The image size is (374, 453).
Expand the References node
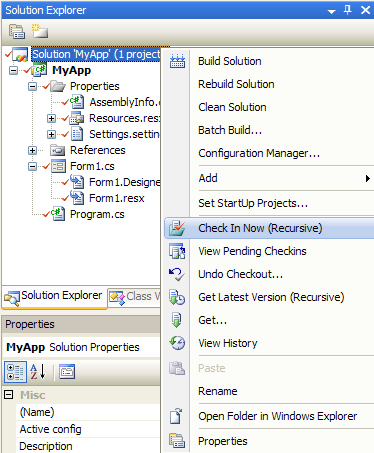(x=32, y=150)
